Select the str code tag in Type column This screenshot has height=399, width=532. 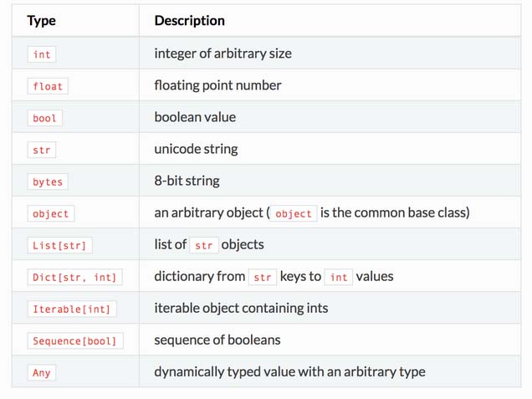[41, 150]
